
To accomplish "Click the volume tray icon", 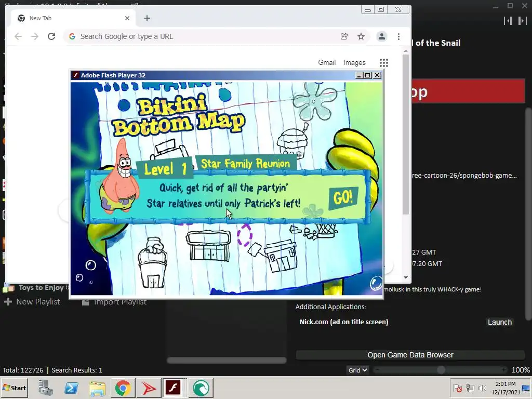I will (482, 388).
